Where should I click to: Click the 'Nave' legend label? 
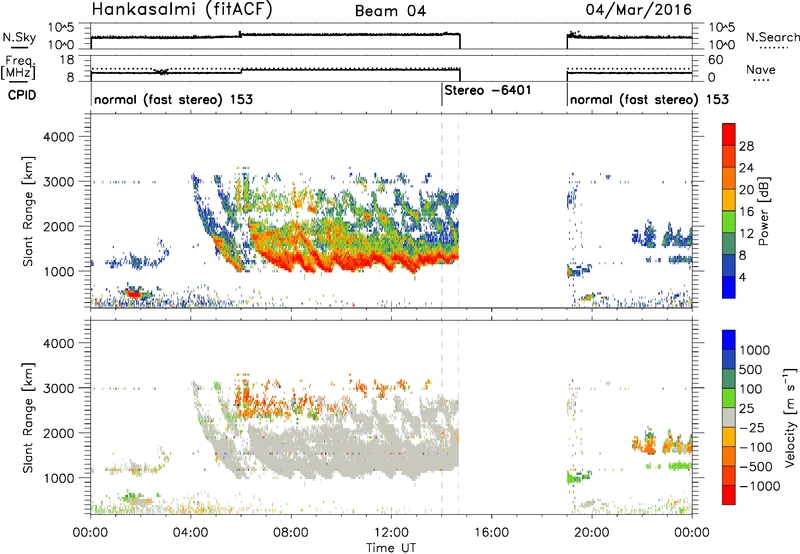click(761, 70)
